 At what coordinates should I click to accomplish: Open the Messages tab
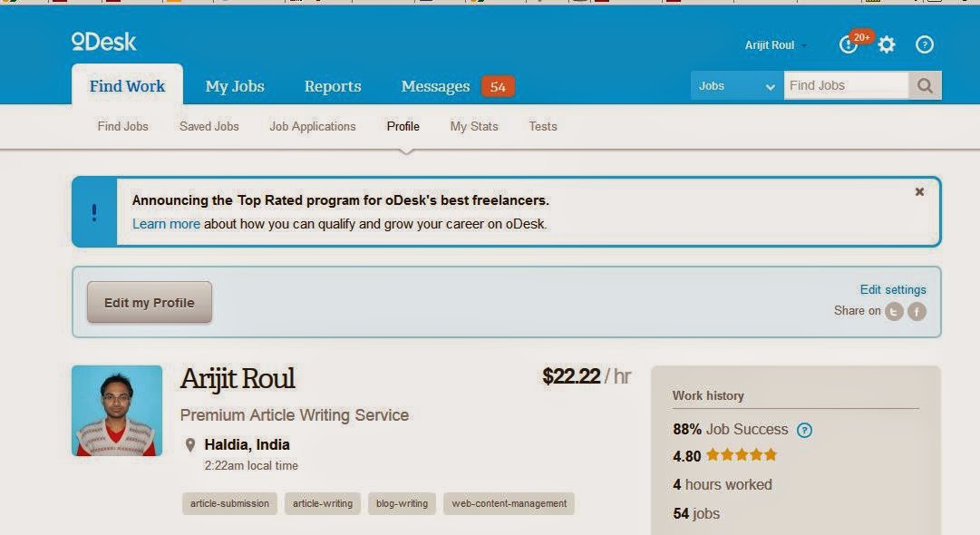pyautogui.click(x=436, y=86)
